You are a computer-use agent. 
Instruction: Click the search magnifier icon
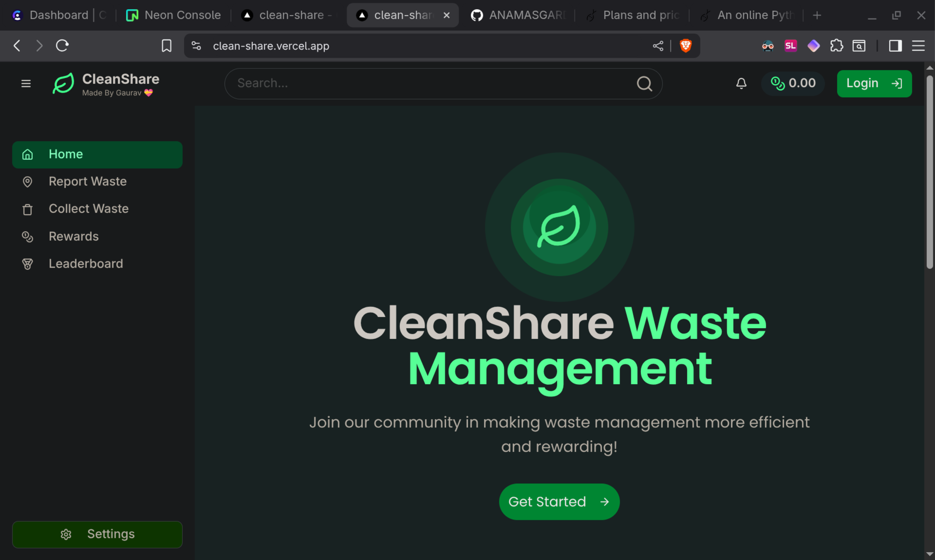pos(644,84)
